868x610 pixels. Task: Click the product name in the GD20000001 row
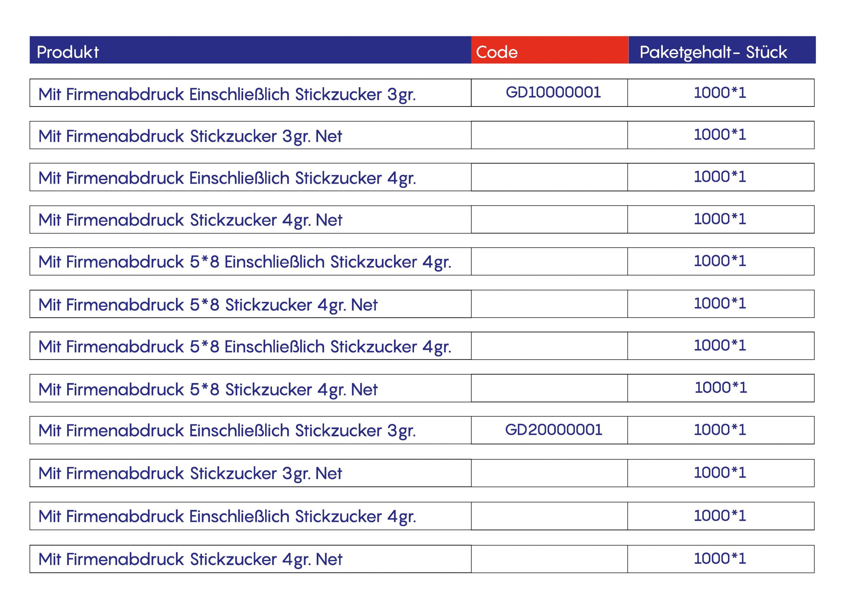point(227,431)
